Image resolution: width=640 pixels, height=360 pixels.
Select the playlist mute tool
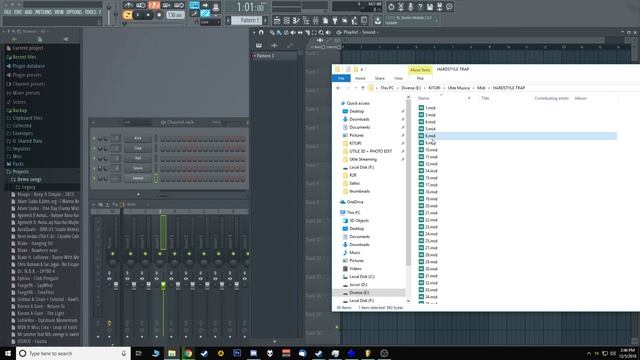pos(293,32)
